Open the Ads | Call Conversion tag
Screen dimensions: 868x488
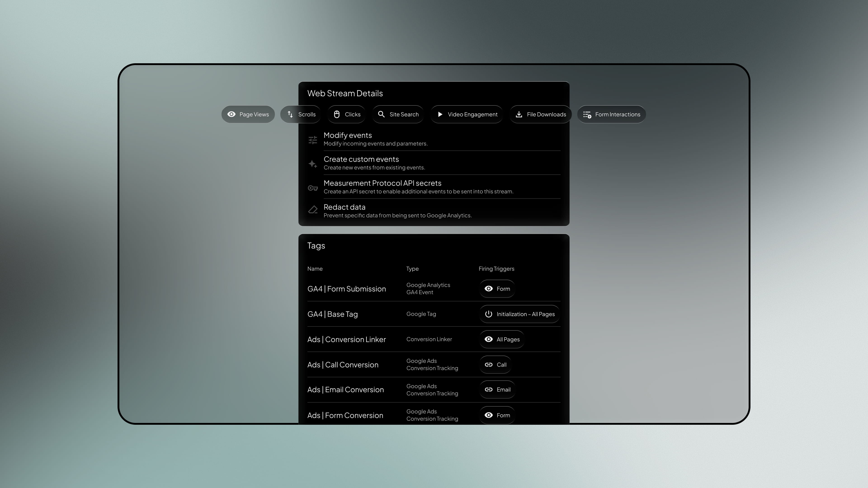pos(343,365)
